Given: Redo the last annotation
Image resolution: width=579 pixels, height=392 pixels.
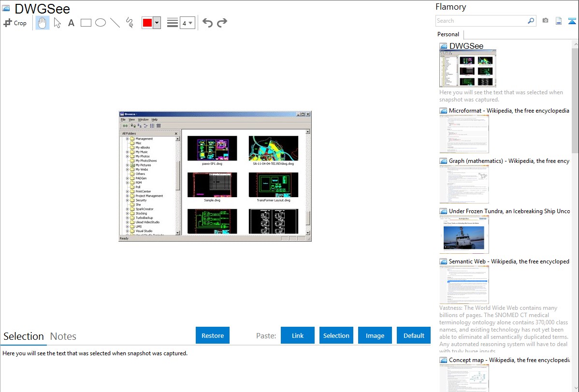Looking at the screenshot, I should tap(222, 23).
